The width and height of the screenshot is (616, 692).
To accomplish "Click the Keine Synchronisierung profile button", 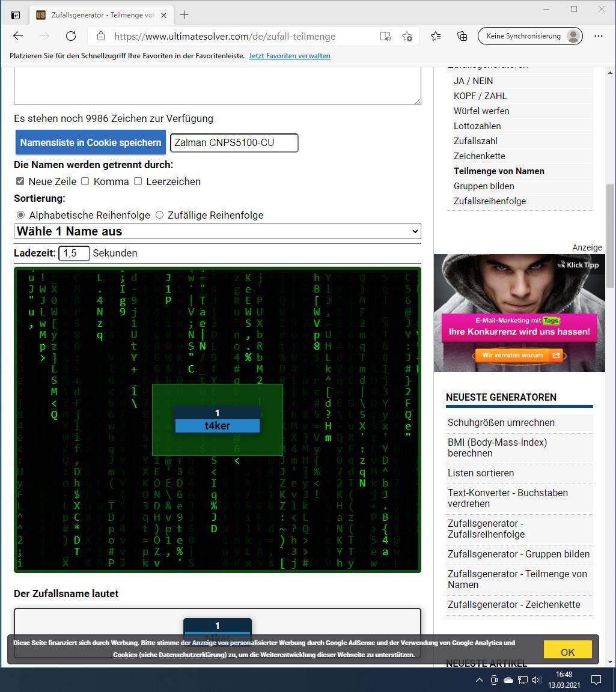I will point(530,36).
